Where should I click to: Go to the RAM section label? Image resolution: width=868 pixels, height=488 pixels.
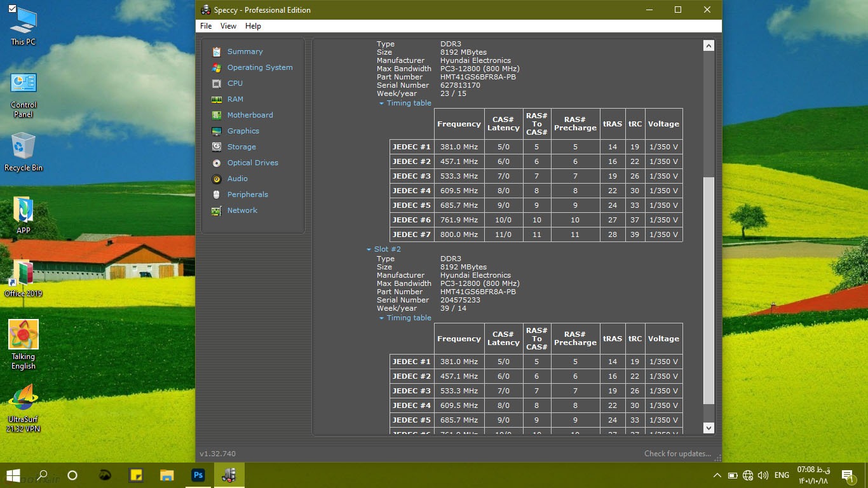(235, 99)
